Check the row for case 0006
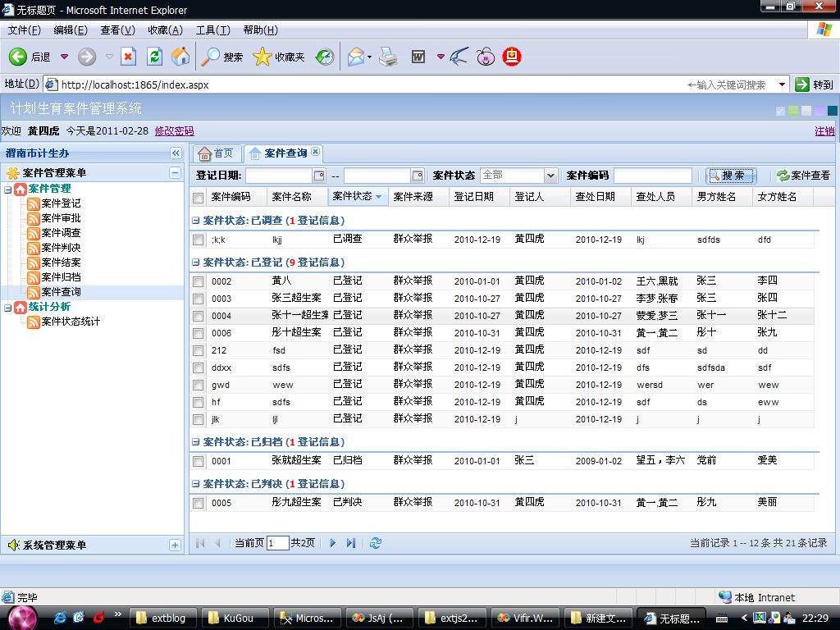This screenshot has width=840, height=630. click(199, 333)
